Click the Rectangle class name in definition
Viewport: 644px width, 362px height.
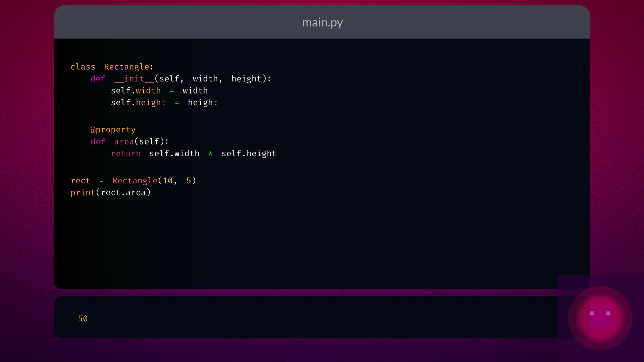click(126, 67)
